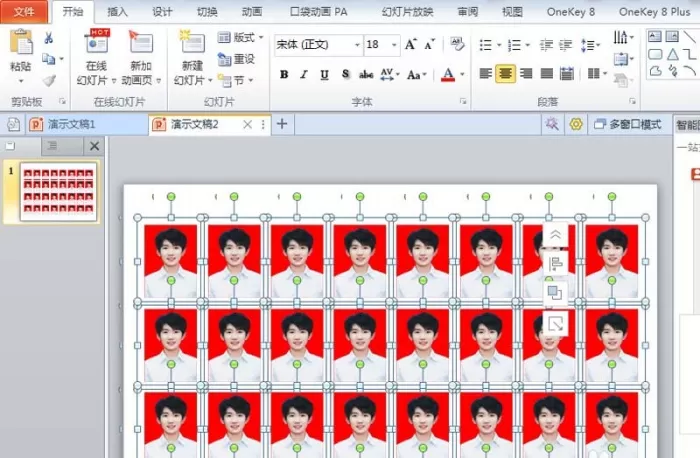Click the floating align icon beside photos
700x458 pixels.
pos(555,263)
